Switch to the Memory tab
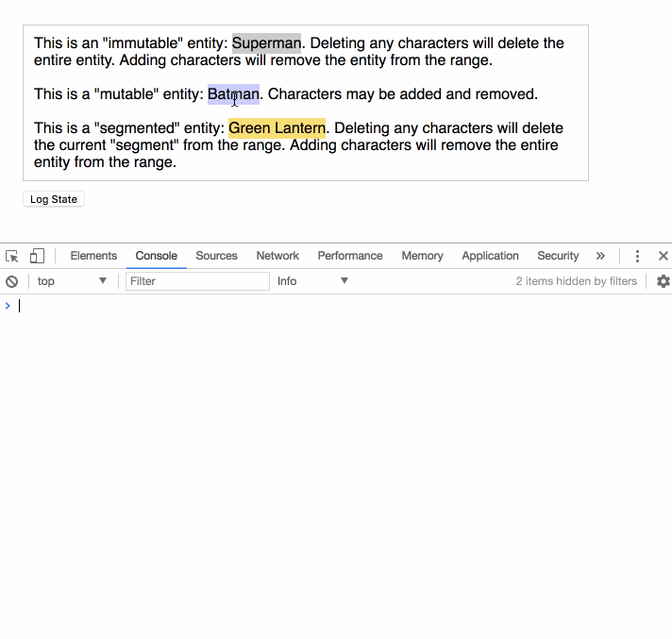 click(422, 256)
